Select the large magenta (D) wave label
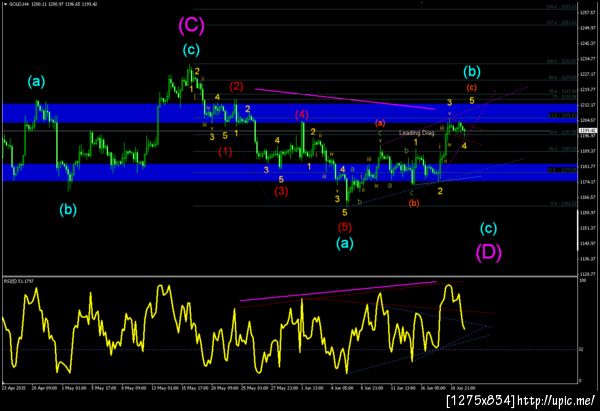 [x=489, y=253]
